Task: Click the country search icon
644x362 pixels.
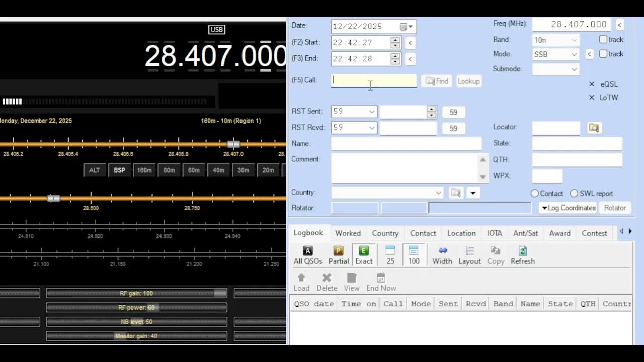Action: tap(456, 193)
